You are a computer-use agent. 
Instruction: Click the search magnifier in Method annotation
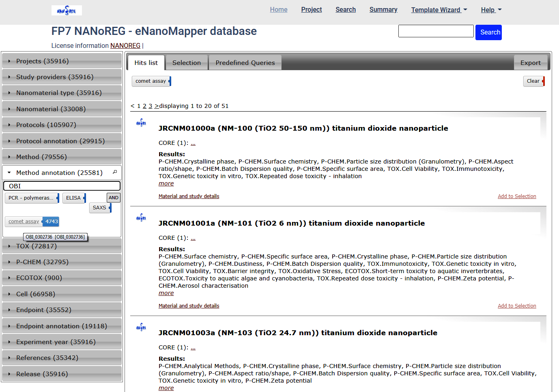tap(115, 172)
